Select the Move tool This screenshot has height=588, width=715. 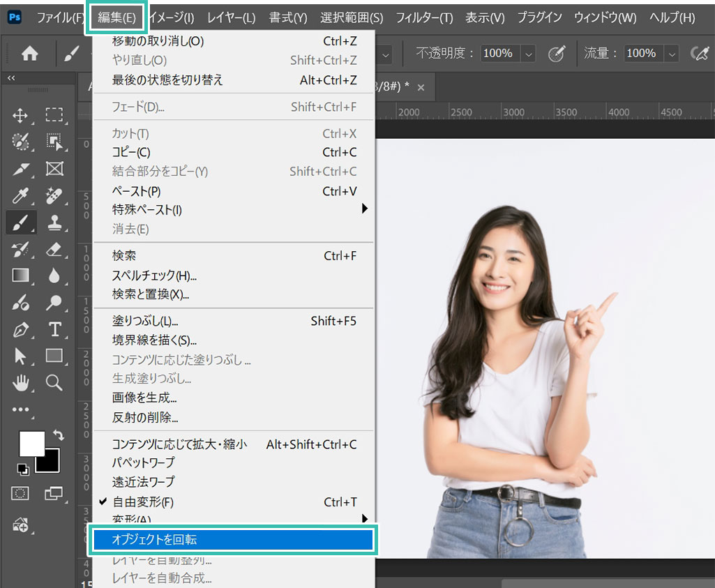pyautogui.click(x=20, y=115)
